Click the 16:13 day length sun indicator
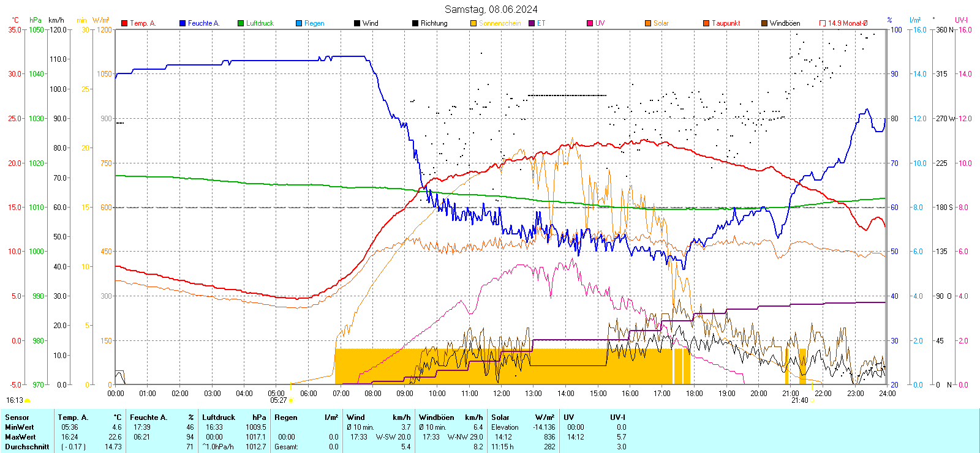Viewport: 980px width, 453px height. tap(27, 400)
